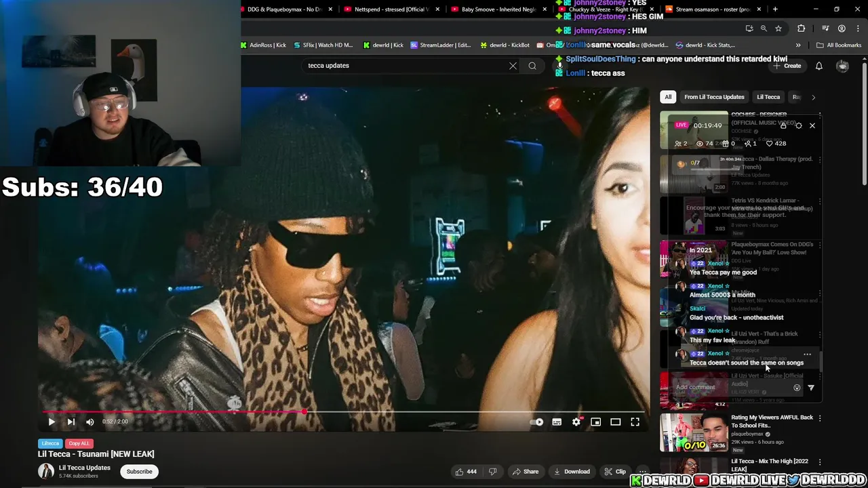Image resolution: width=868 pixels, height=488 pixels.
Task: Open Lil Tecca Updates channel avatar
Action: click(x=46, y=471)
